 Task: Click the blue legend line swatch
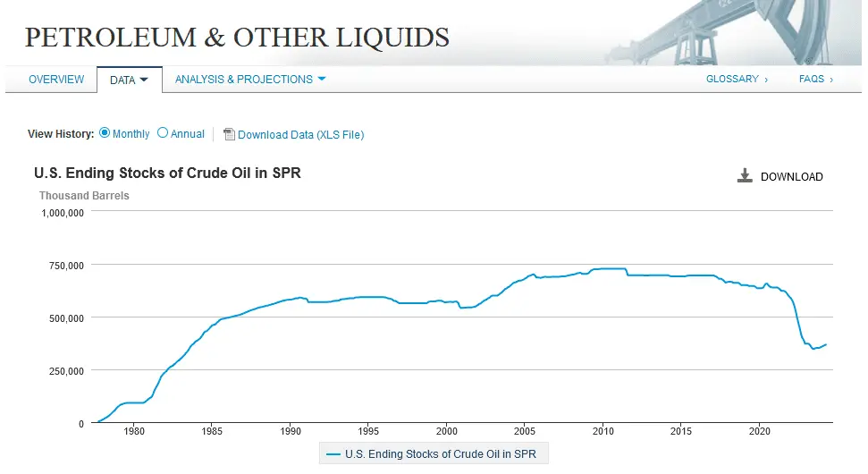pyautogui.click(x=333, y=454)
